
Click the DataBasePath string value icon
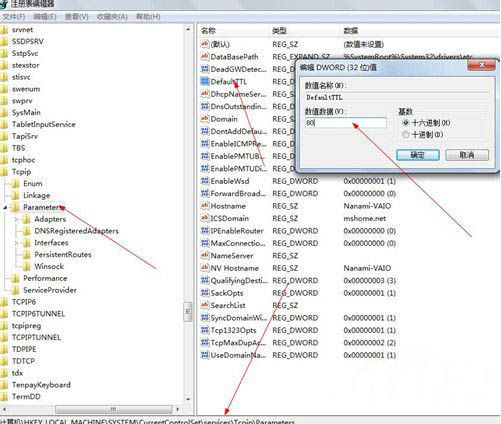coord(205,56)
